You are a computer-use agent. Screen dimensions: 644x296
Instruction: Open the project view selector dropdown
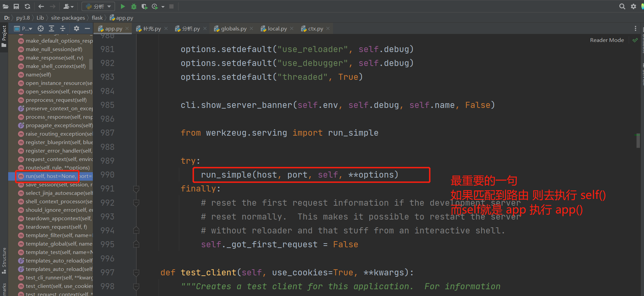point(23,29)
